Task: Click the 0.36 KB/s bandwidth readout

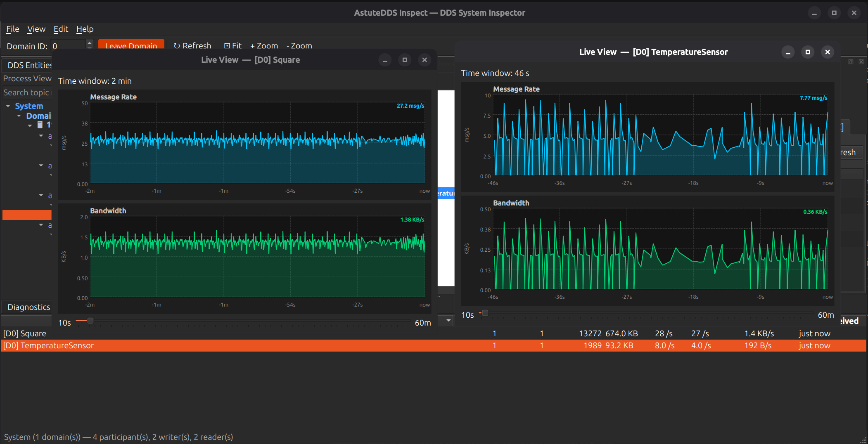Action: tap(815, 212)
